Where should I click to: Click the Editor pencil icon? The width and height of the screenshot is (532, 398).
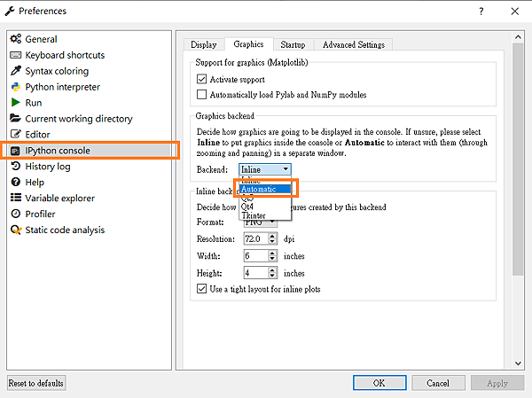pos(16,134)
